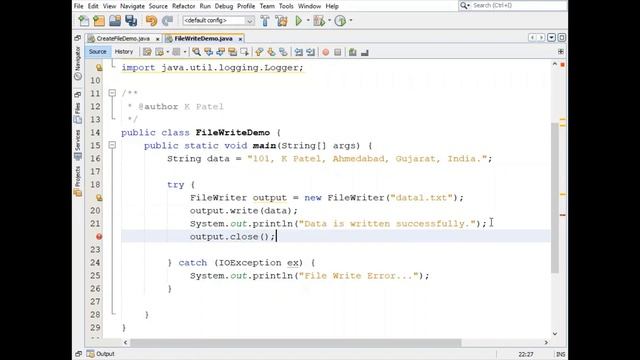The height and width of the screenshot is (360, 640).
Task: Close the FileWriteDemo.java tab
Action: (240, 39)
